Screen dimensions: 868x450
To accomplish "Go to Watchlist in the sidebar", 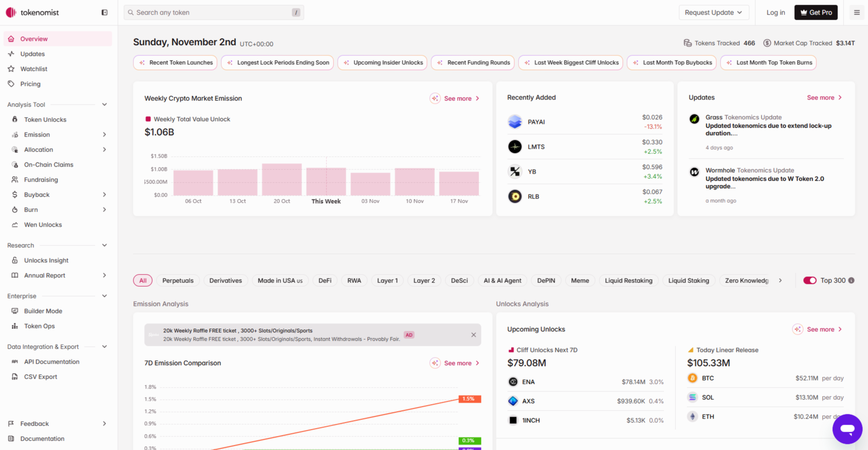I will click(34, 69).
